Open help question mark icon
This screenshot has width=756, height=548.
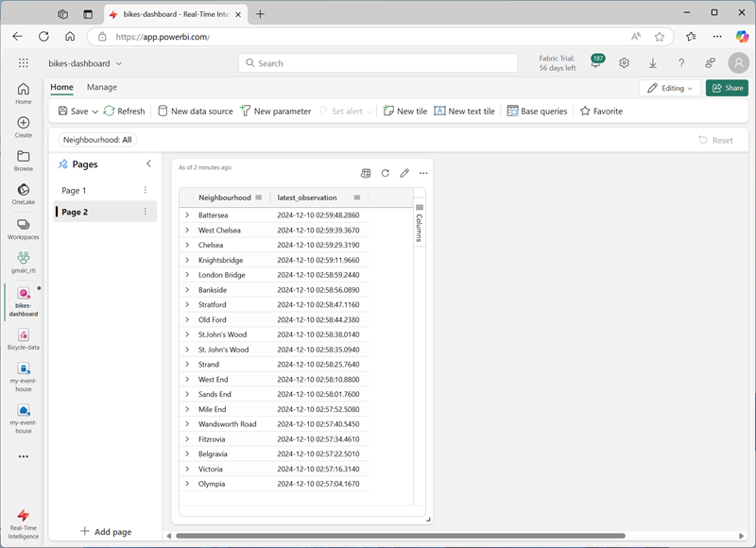(680, 63)
